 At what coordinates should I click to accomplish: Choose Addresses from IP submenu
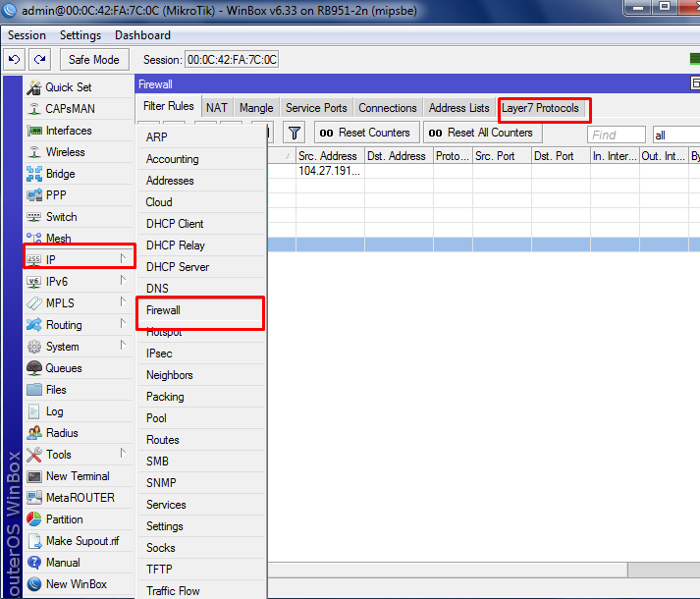[201, 181]
